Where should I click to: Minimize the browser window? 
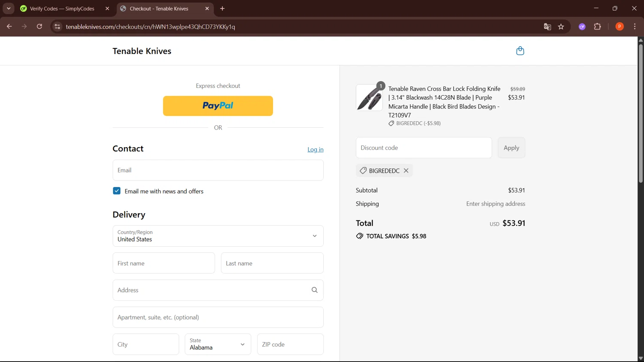pos(596,8)
